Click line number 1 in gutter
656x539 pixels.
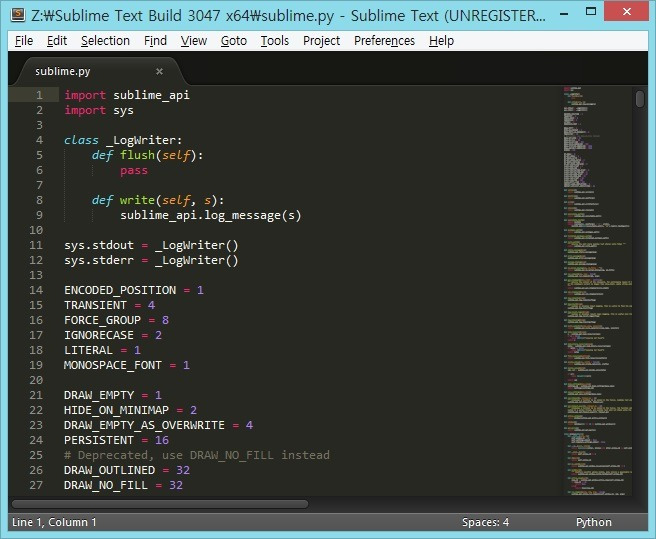tap(39, 95)
